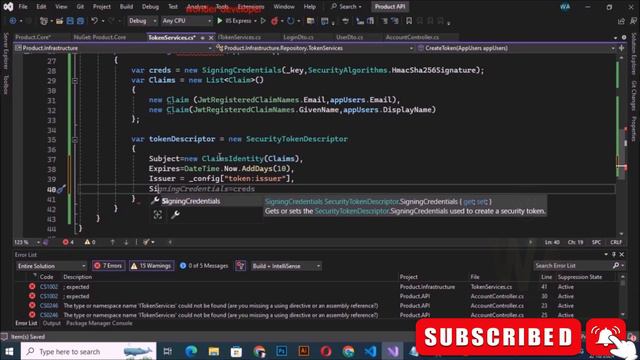Open the 123% zoom level dropdown
640x360 pixels.
27,242
